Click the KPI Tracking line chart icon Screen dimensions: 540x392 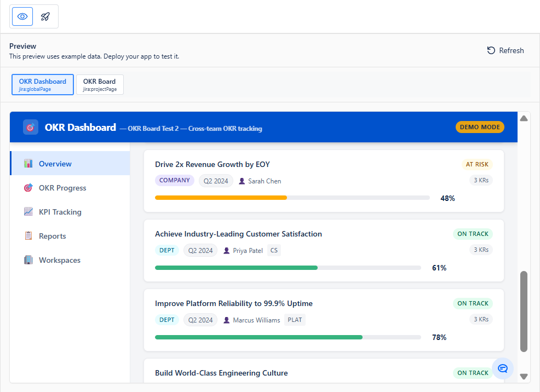[28, 212]
